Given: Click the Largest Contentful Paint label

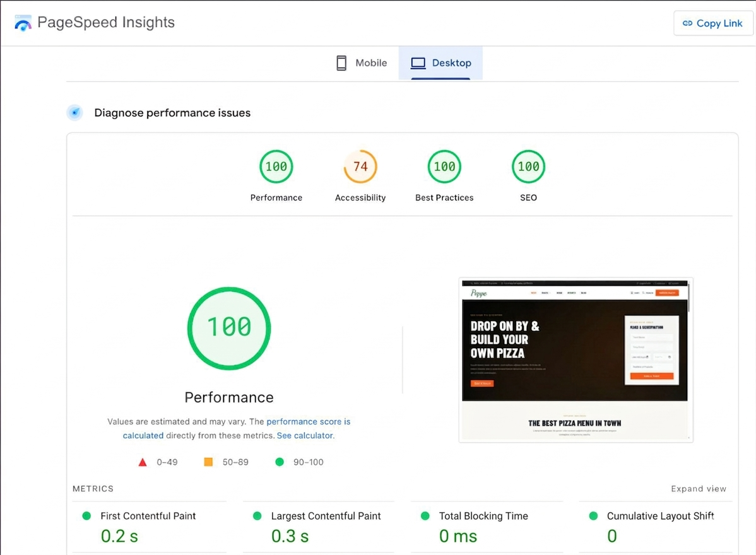Looking at the screenshot, I should (x=326, y=516).
